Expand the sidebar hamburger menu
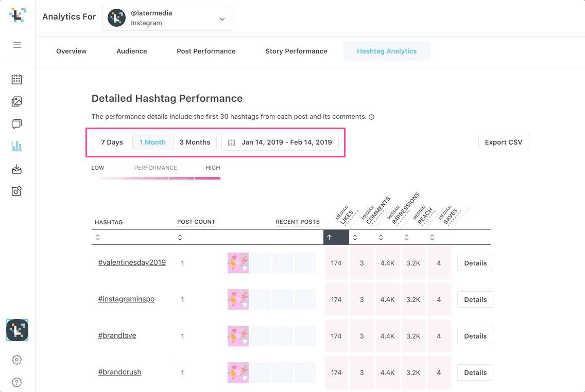This screenshot has width=585, height=392. (x=17, y=45)
